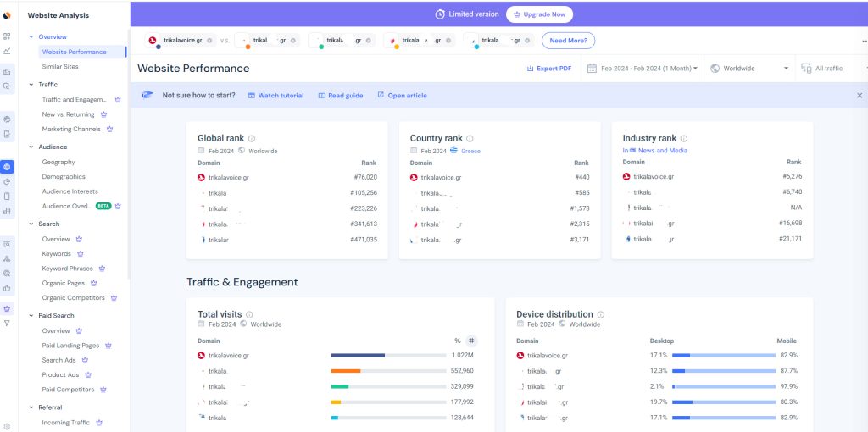Collapse the Traffic section in sidebar
868x432 pixels.
point(31,85)
